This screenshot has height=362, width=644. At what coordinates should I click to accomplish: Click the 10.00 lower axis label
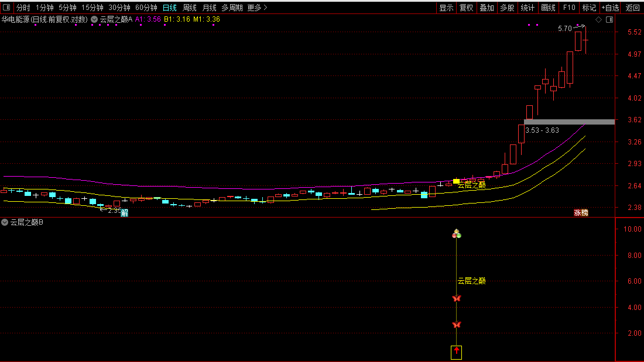(x=632, y=229)
